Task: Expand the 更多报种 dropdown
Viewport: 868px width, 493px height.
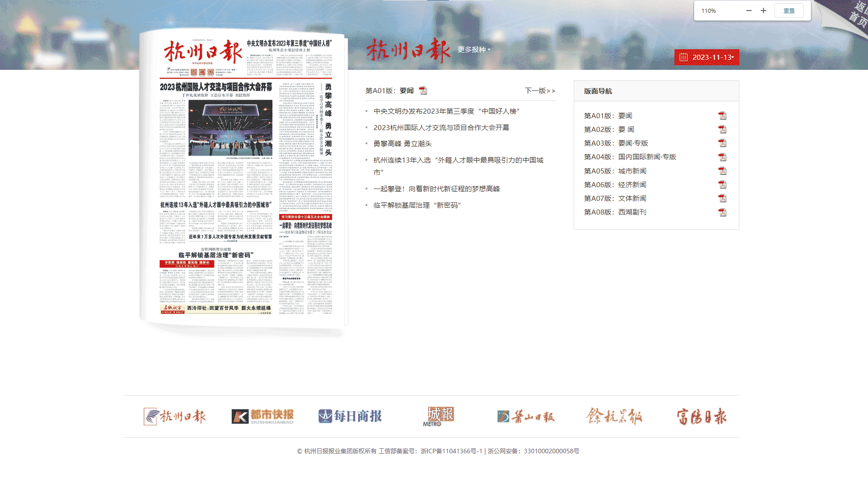Action: (x=474, y=50)
